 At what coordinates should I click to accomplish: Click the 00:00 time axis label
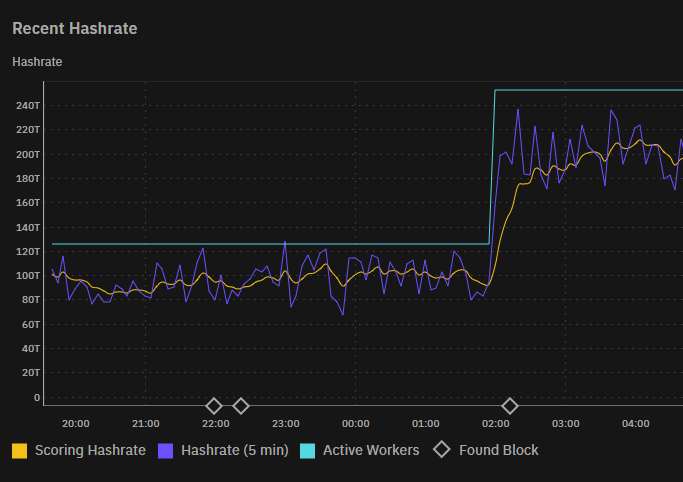(355, 423)
